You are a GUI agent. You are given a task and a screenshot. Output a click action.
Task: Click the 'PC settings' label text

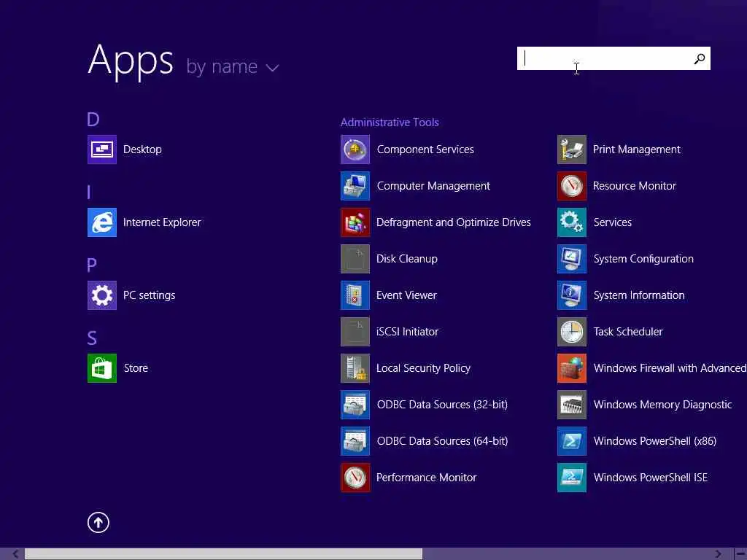pyautogui.click(x=149, y=295)
